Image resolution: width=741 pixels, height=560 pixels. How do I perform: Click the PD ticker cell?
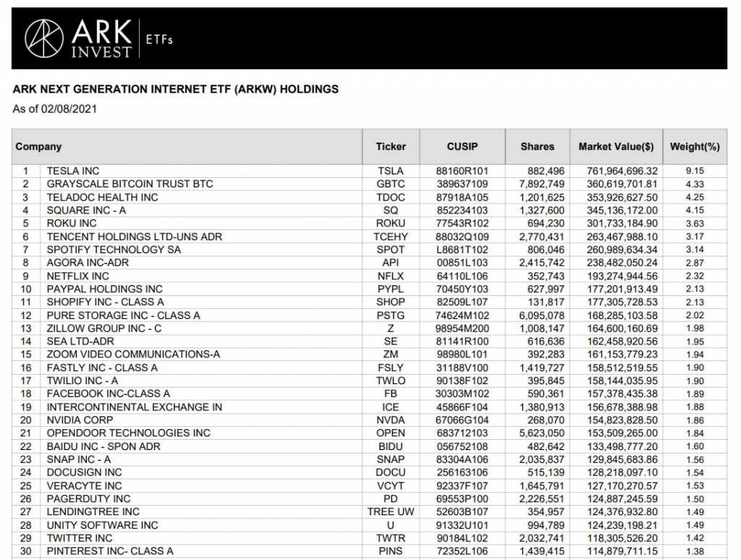pos(391,499)
